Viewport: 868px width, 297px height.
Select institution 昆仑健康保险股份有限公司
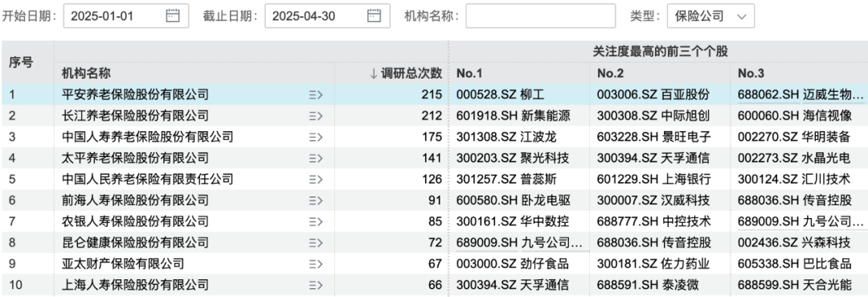click(135, 242)
